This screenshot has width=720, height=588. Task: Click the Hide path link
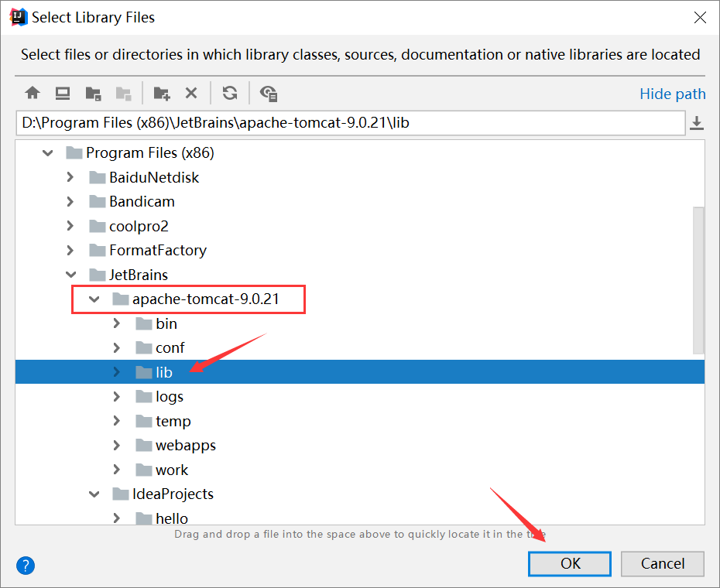(672, 93)
